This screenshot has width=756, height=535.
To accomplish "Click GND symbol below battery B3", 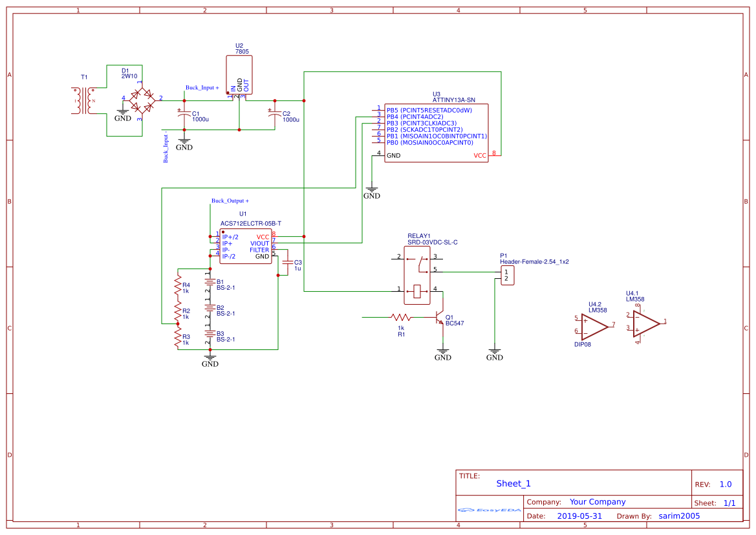I will tap(210, 361).
